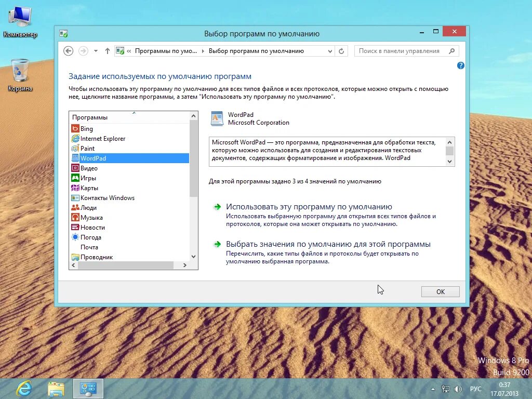Screen dimensions: 532x399
Task: Select the Проводник program icon
Action: click(x=75, y=257)
